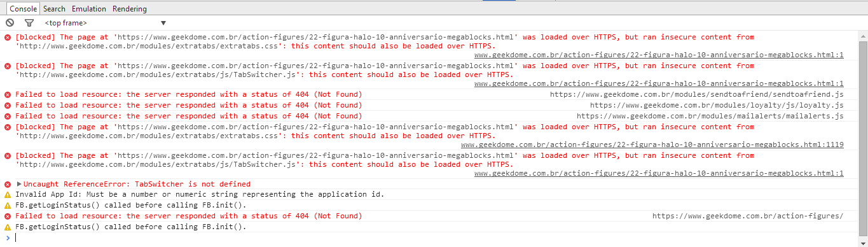This screenshot has height=247, width=868.
Task: Switch to the Search tab
Action: click(x=54, y=9)
